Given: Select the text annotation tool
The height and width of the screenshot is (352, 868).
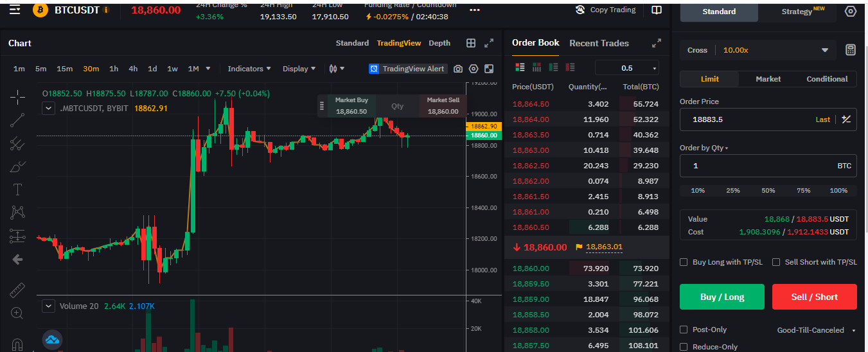Looking at the screenshot, I should 17,189.
